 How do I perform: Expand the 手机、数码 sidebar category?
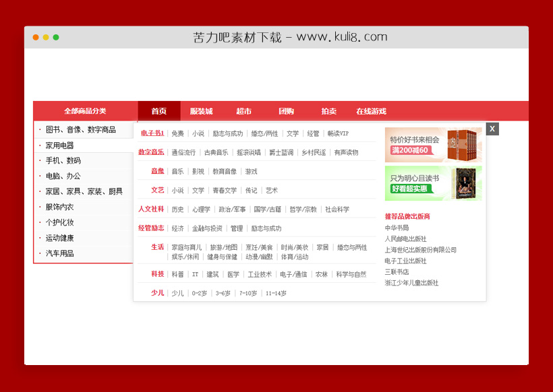pos(63,160)
